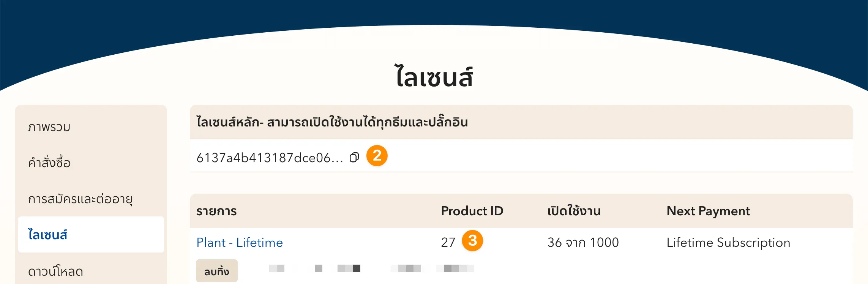Click the Lifetime Subscription payment text

tap(728, 242)
